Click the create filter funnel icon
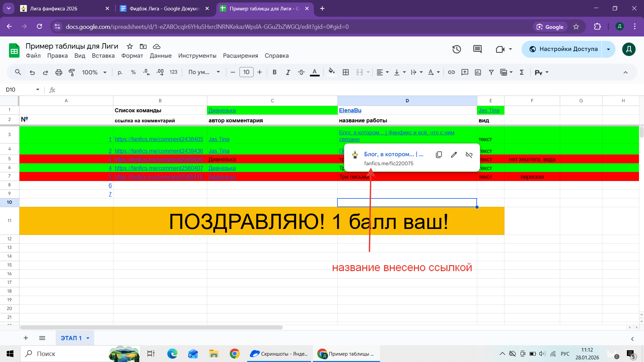The height and width of the screenshot is (362, 644). [491, 72]
